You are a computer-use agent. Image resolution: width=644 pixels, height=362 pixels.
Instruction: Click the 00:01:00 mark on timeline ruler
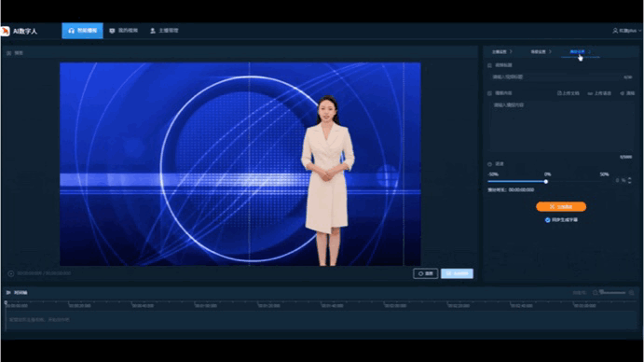pyautogui.click(x=206, y=306)
